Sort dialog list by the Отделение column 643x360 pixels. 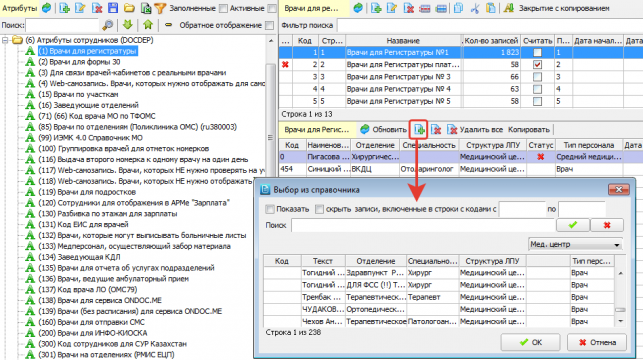[376, 261]
